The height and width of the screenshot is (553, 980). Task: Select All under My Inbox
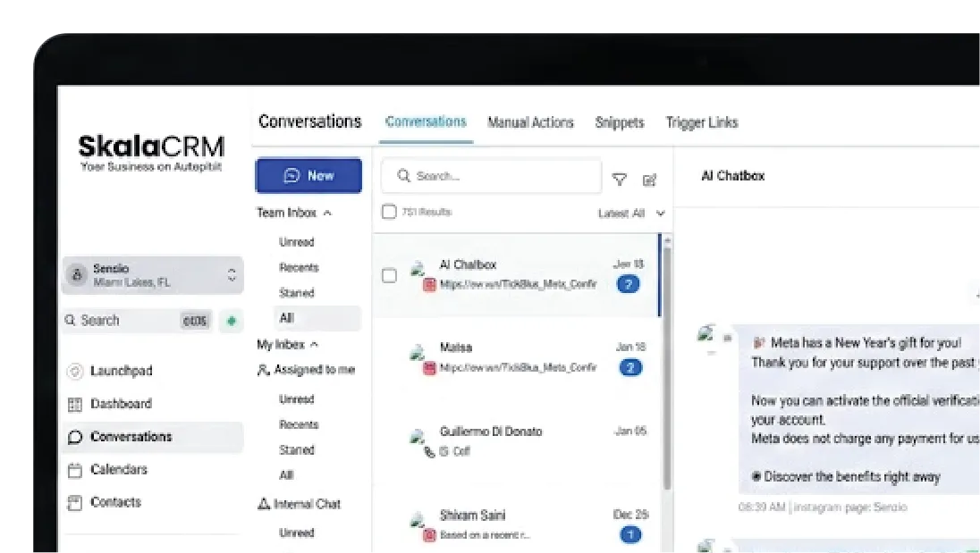tap(286, 475)
